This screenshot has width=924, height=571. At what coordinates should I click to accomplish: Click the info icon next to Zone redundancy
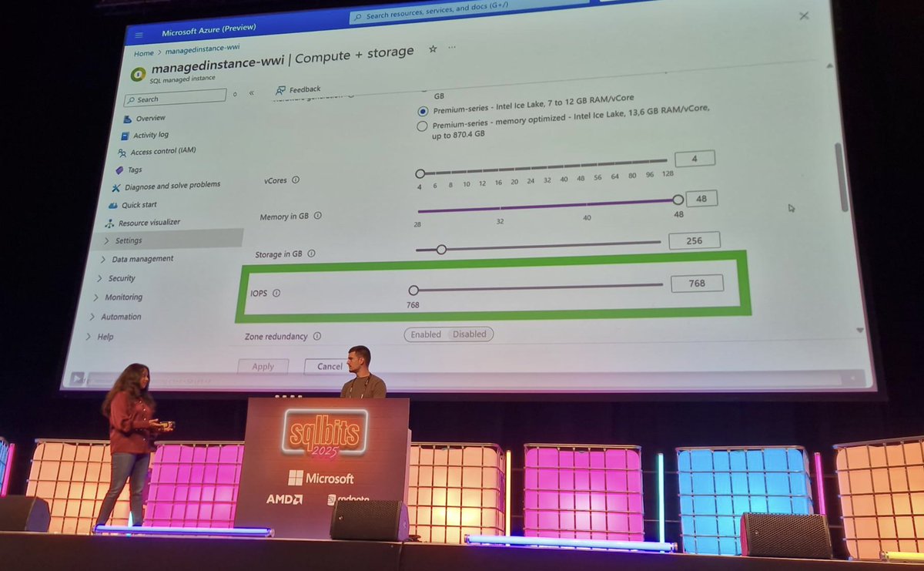[x=316, y=337]
